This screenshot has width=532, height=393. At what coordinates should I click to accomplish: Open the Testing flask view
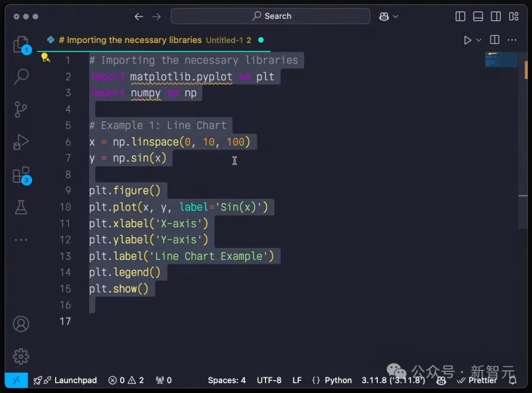pyautogui.click(x=21, y=207)
